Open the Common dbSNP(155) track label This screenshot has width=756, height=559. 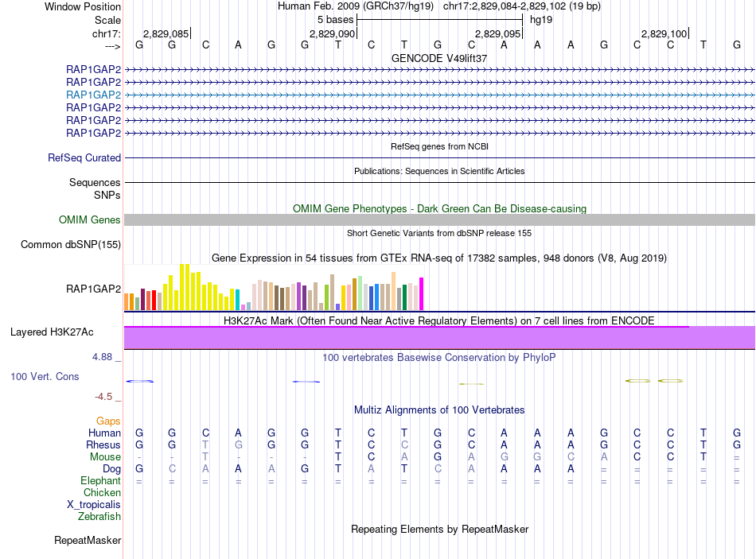(71, 244)
